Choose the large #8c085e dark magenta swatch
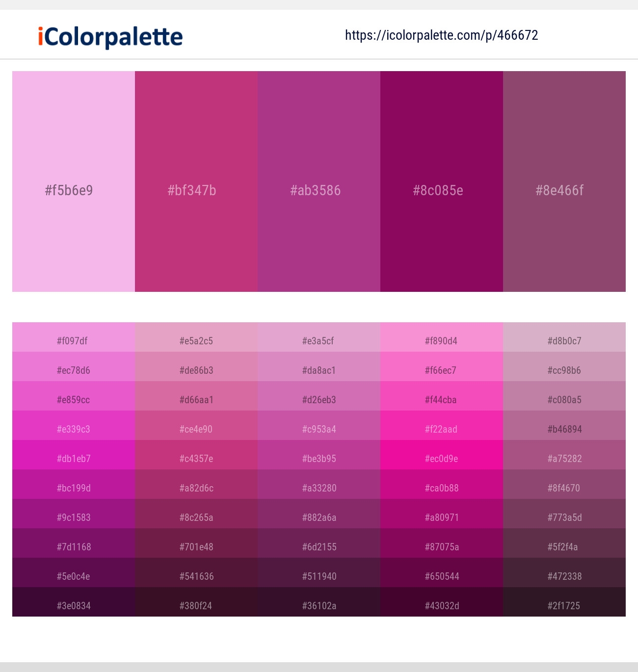This screenshot has width=638, height=672. [x=442, y=181]
